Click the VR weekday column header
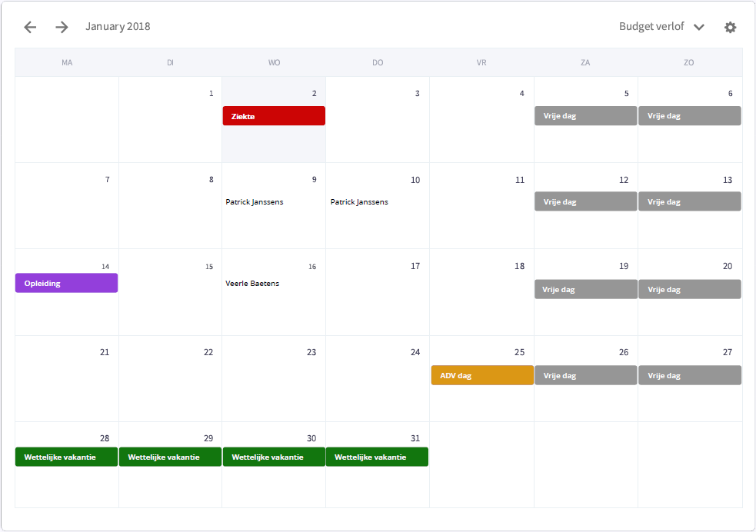This screenshot has width=756, height=532. pyautogui.click(x=481, y=62)
